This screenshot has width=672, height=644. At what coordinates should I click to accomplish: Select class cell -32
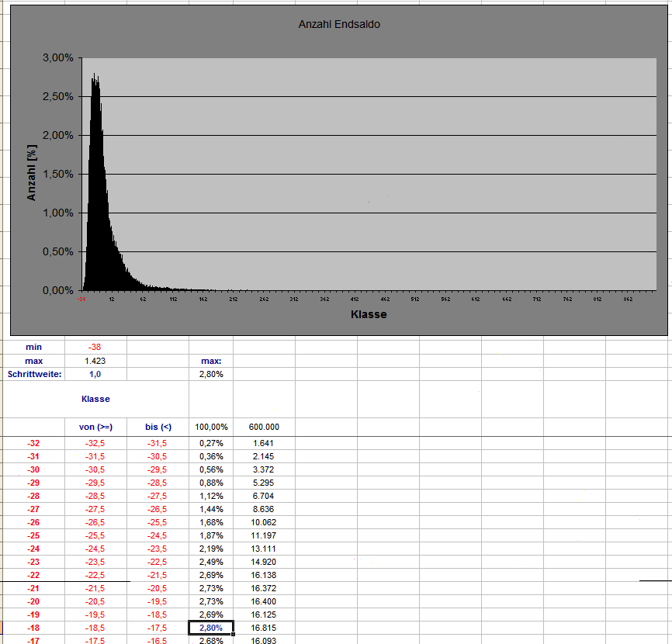coord(33,443)
